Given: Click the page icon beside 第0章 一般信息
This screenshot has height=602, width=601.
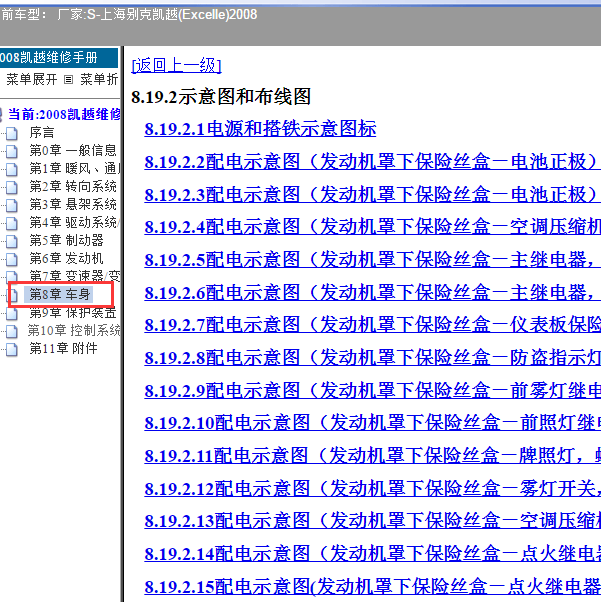Looking at the screenshot, I should (x=12, y=151).
